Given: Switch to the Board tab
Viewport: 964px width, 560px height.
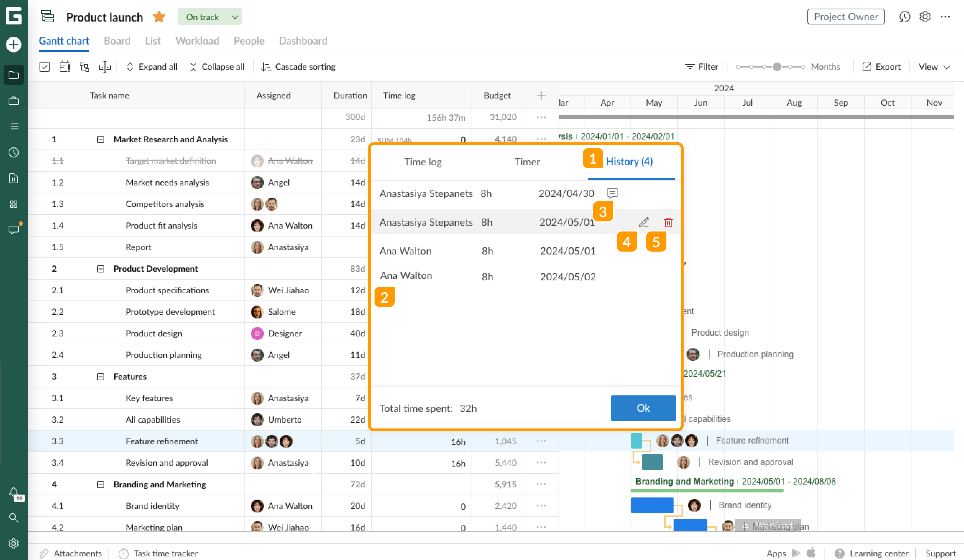Looking at the screenshot, I should [x=117, y=41].
